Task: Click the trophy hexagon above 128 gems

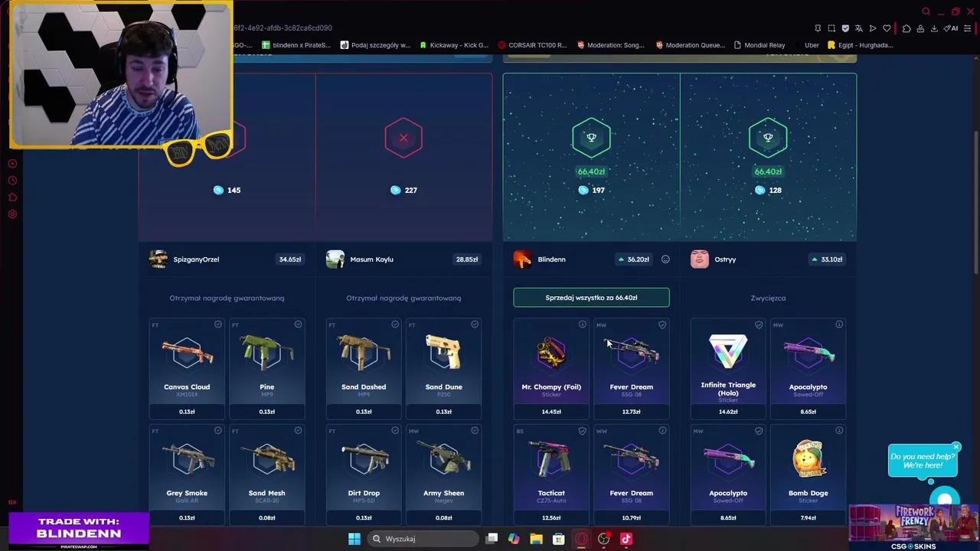Action: coord(768,138)
